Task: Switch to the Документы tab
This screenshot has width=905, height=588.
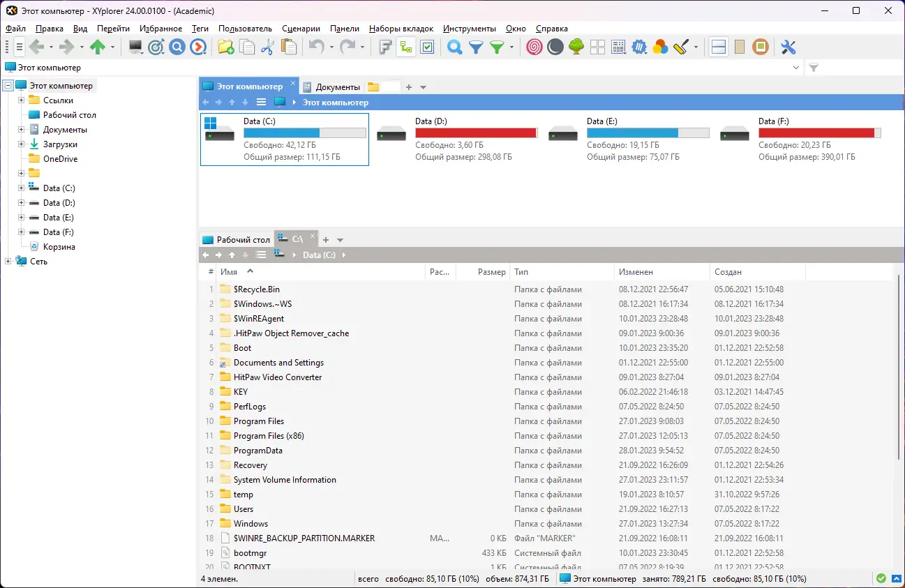Action: (331, 87)
